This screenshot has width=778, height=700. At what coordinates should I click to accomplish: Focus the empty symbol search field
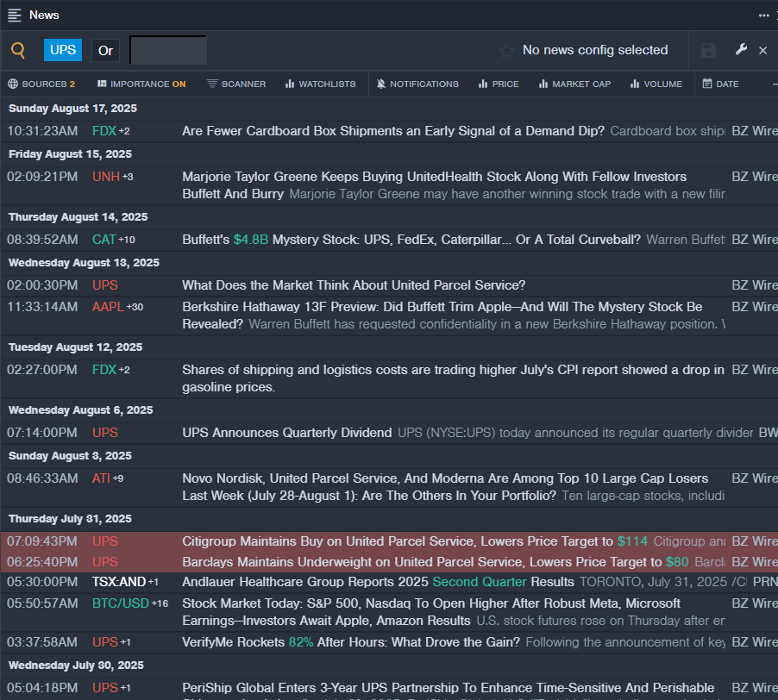[168, 50]
